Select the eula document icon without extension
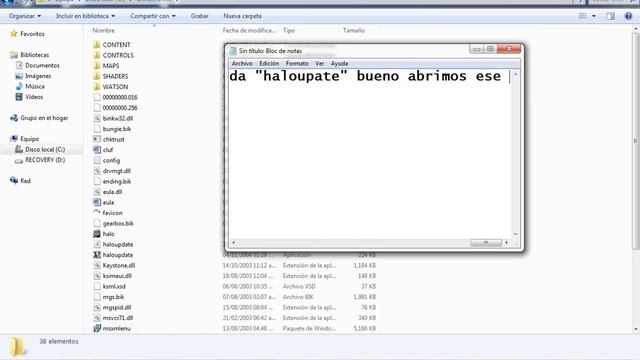640x360 pixels. click(97, 202)
